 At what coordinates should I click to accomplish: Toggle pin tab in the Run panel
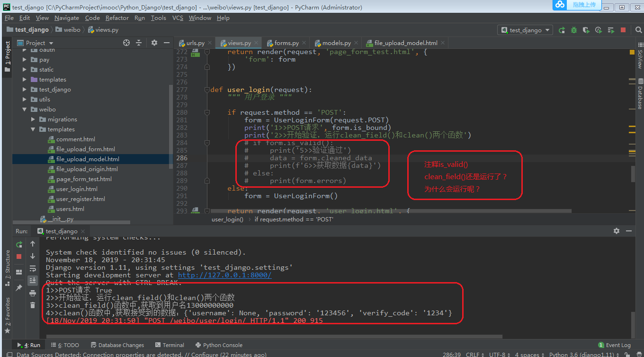pyautogui.click(x=19, y=288)
